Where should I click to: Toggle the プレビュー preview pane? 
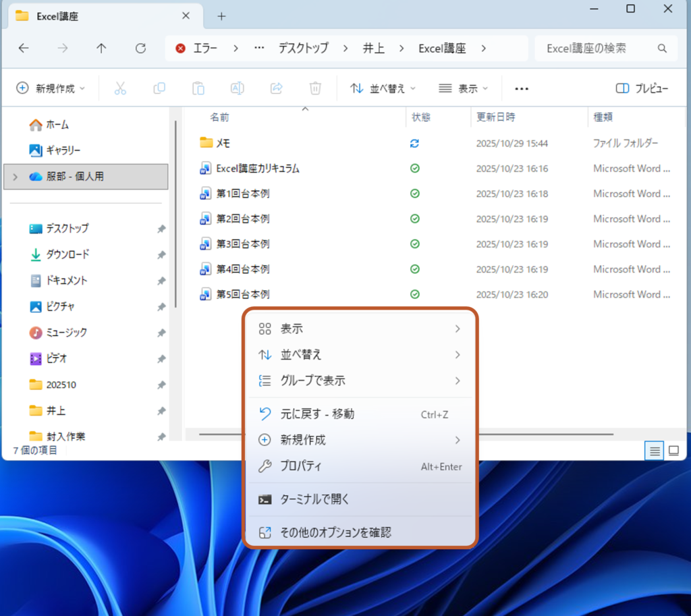point(642,88)
